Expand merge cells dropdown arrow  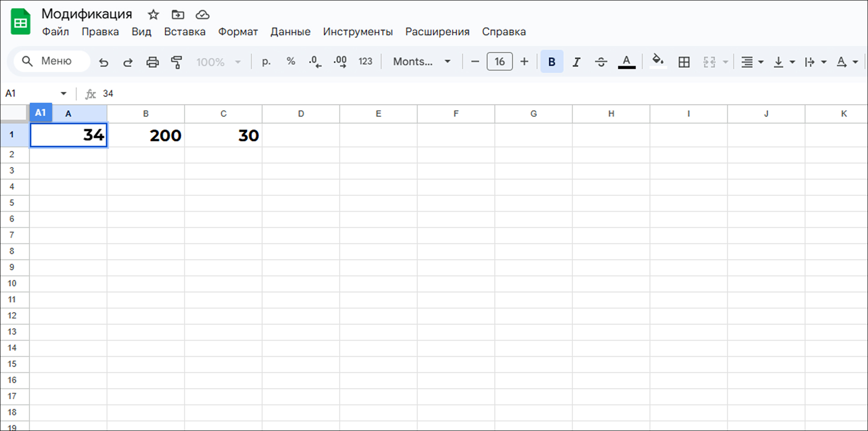click(725, 62)
